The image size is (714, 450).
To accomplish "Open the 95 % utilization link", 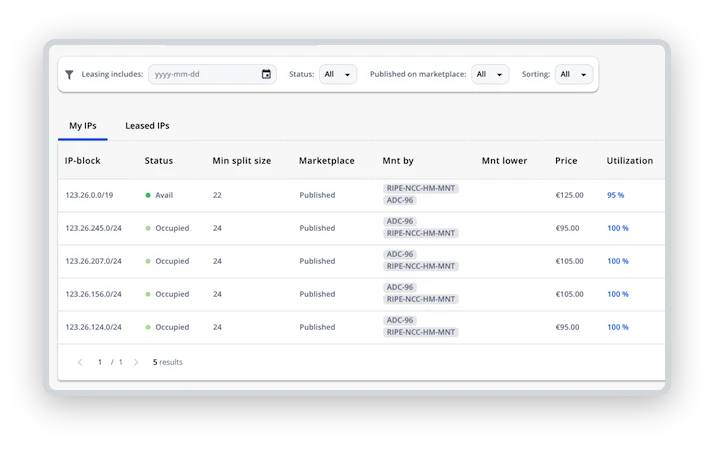I will (x=615, y=195).
